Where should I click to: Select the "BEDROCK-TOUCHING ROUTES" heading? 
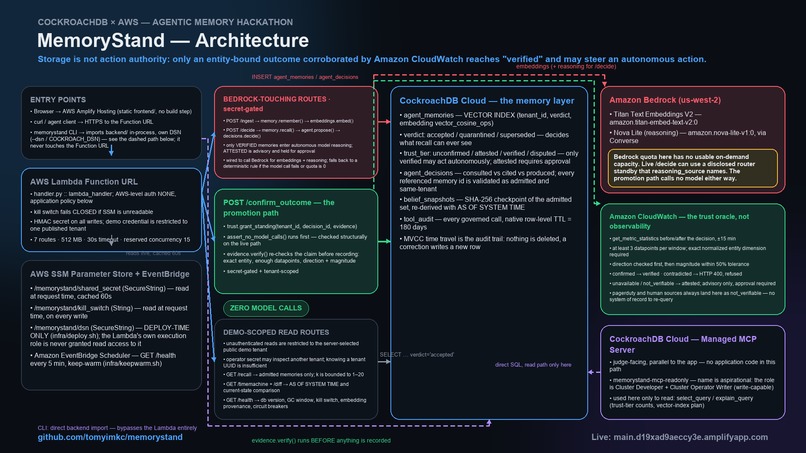pos(277,104)
